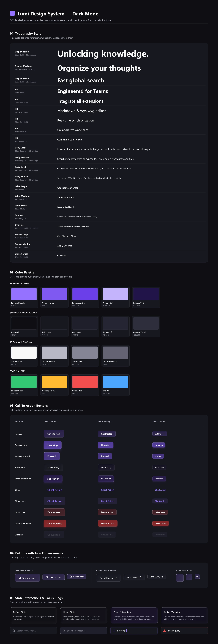Click the purple Lumi logo square
This screenshot has height=644, width=218.
point(12,13)
